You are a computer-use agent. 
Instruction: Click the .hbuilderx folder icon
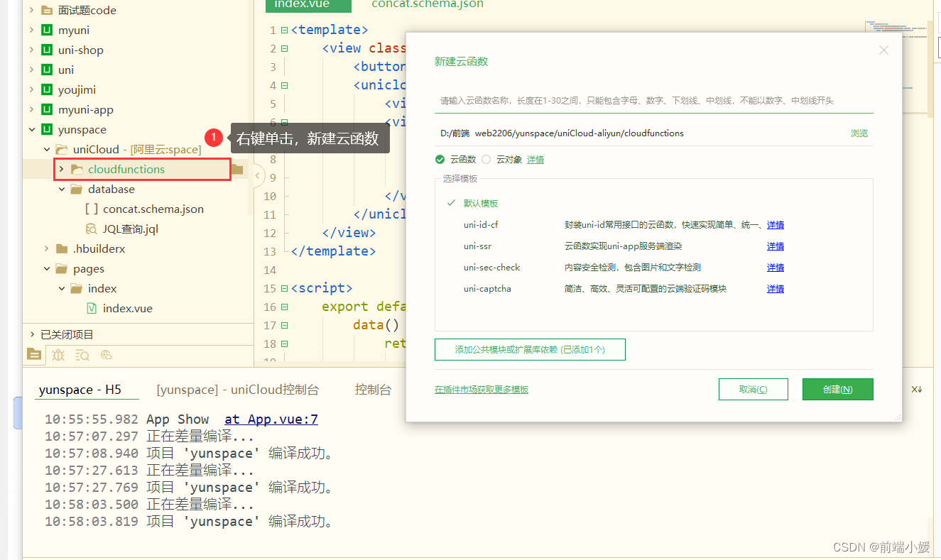pos(62,248)
